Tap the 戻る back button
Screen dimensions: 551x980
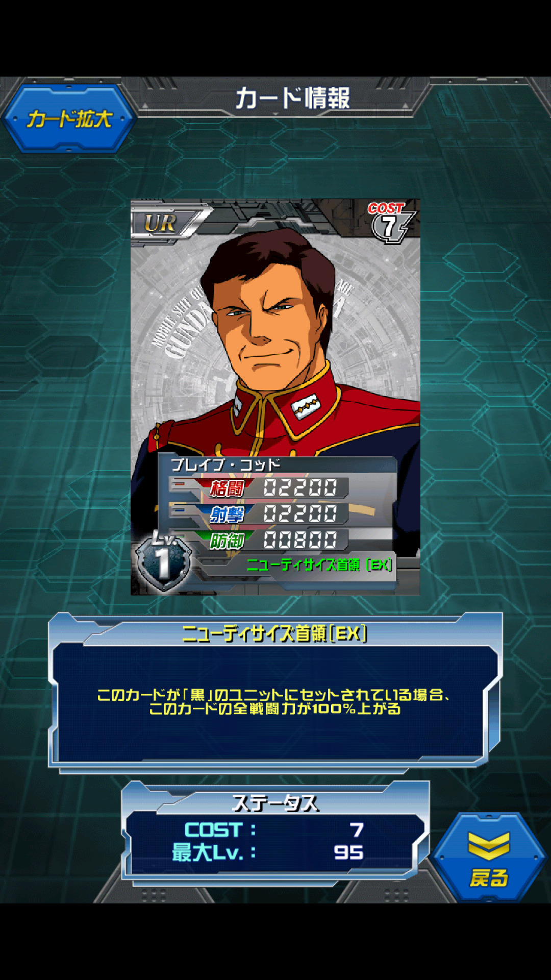click(489, 857)
